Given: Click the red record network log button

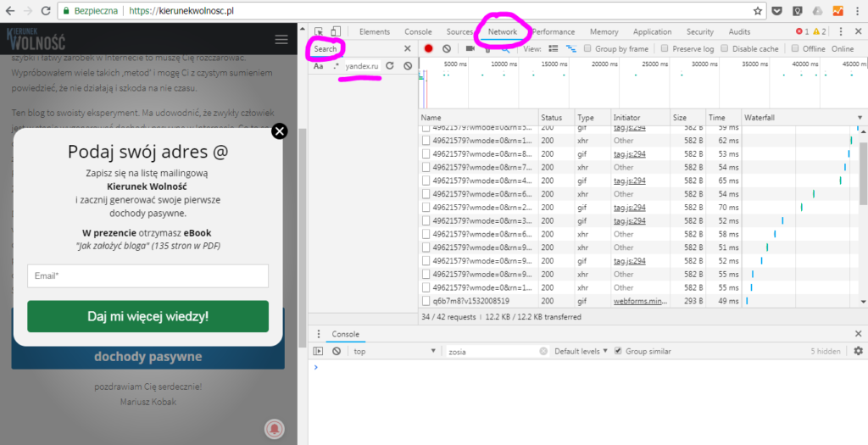Looking at the screenshot, I should (429, 49).
